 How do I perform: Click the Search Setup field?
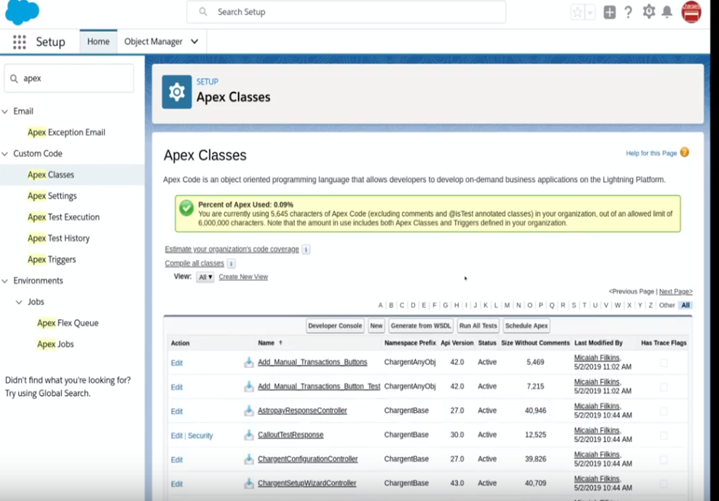[345, 12]
